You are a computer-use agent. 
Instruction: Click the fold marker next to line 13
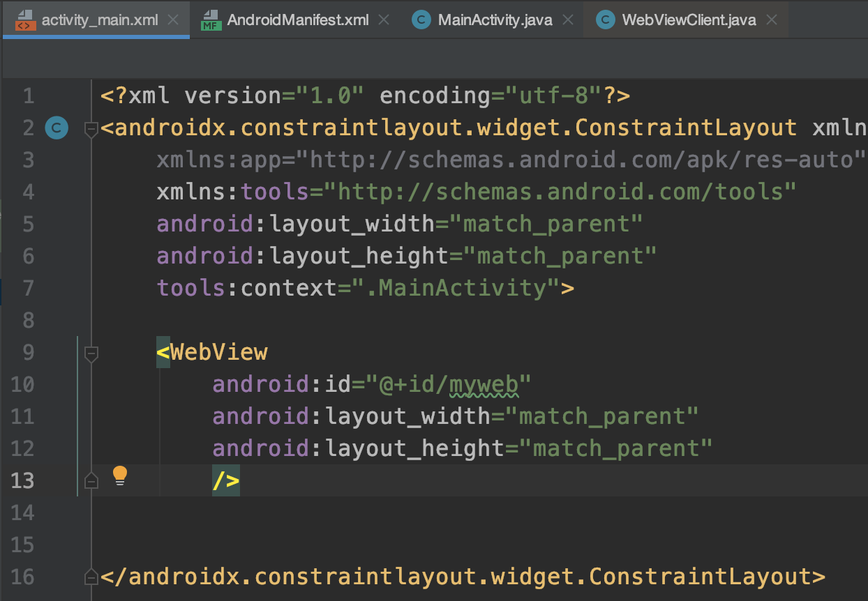point(91,480)
